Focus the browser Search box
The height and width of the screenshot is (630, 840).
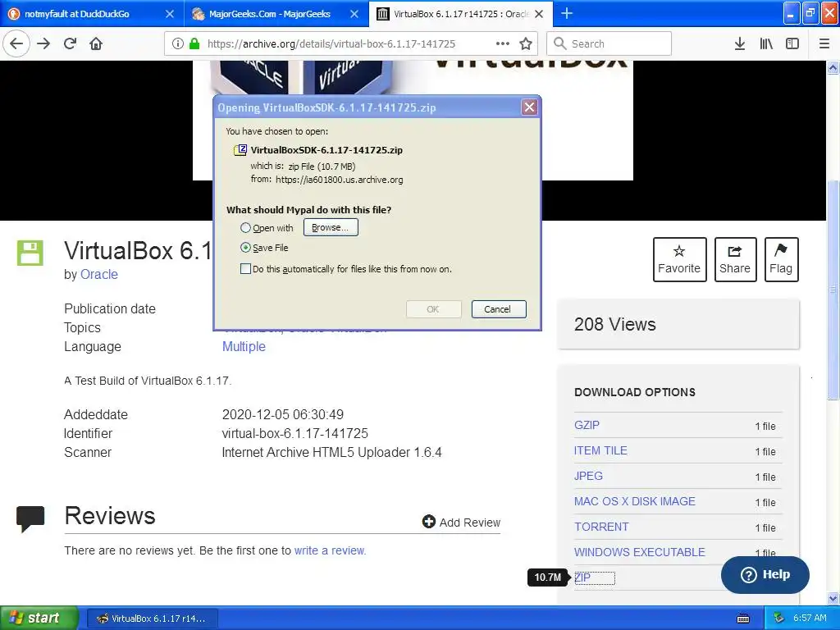coord(609,43)
